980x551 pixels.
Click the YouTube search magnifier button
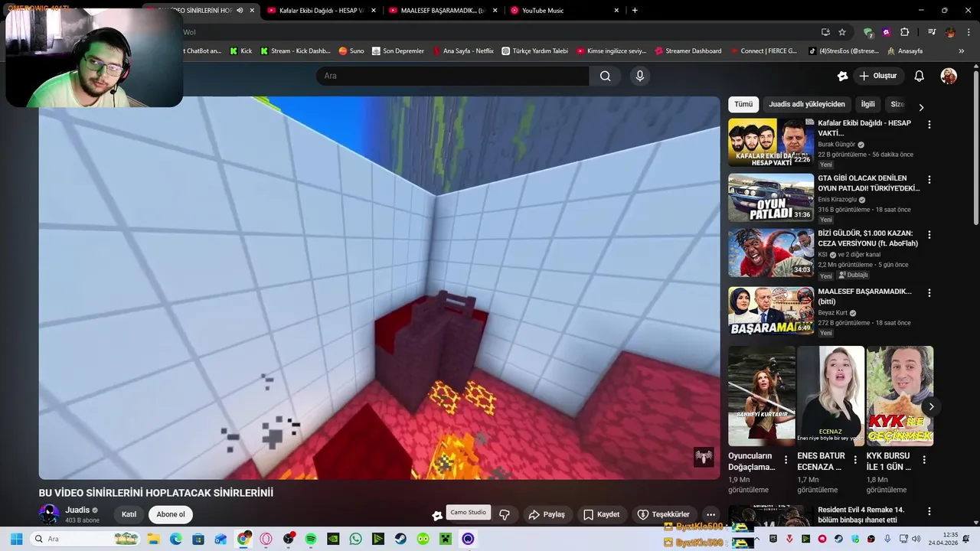pyautogui.click(x=605, y=76)
